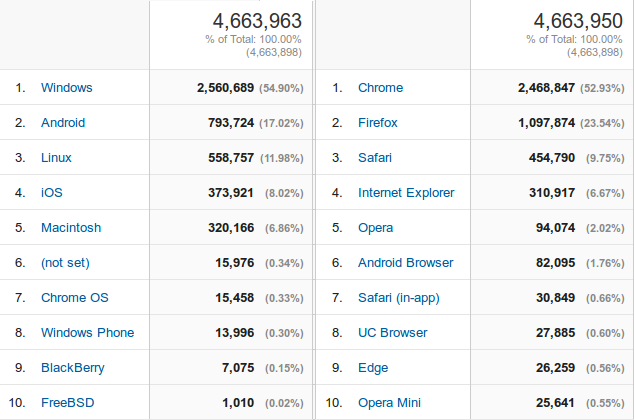Open the Android operating system link
This screenshot has width=634, height=420.
pos(63,122)
